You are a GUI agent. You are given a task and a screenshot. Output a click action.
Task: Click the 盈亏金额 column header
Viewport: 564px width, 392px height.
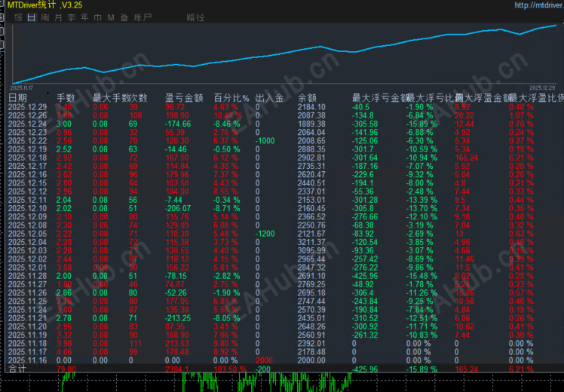[x=184, y=98]
